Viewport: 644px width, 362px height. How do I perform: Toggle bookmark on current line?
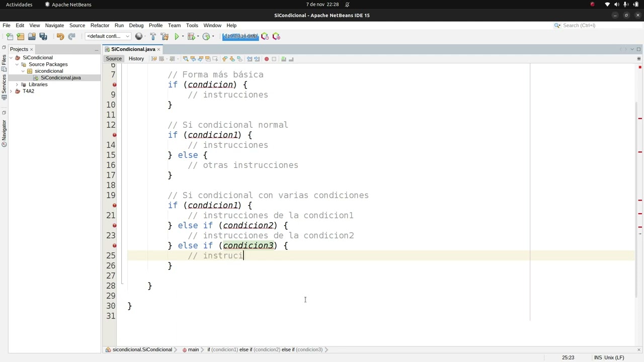pyautogui.click(x=239, y=59)
